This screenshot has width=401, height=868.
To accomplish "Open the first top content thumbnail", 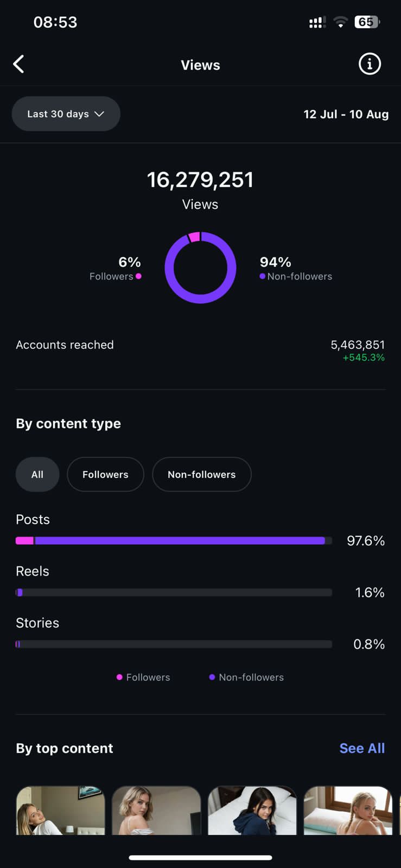I will click(60, 810).
